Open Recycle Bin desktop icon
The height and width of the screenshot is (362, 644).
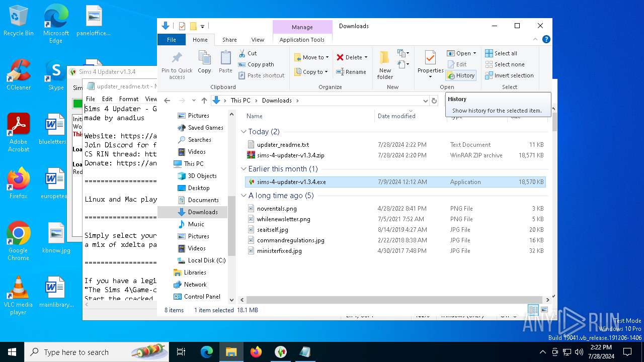19,21
